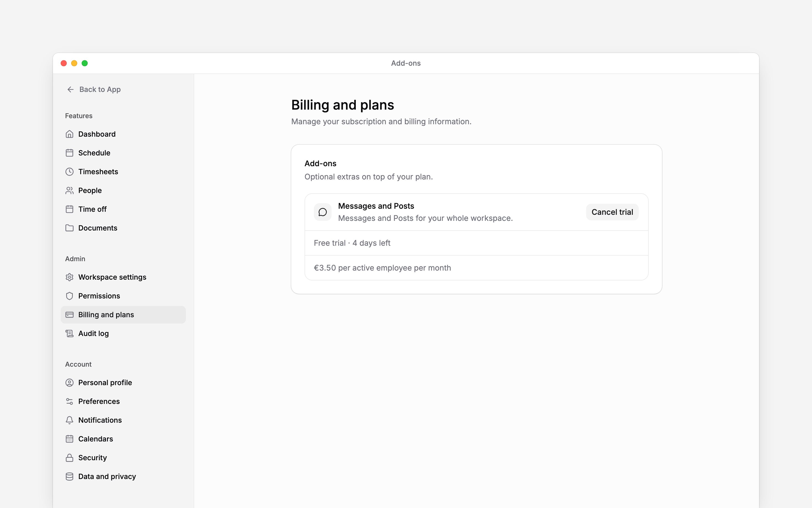Screen dimensions: 812x508
Task: Select Billing and plans sidebar item
Action: pyautogui.click(x=123, y=315)
